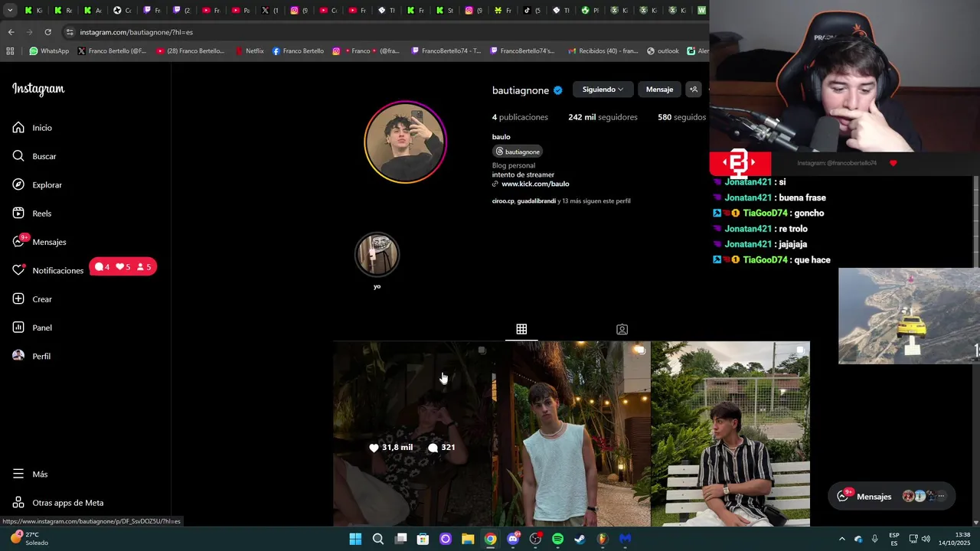980x551 pixels.
Task: Switch to the X (Twitter) browser tab
Action: [x=269, y=11]
